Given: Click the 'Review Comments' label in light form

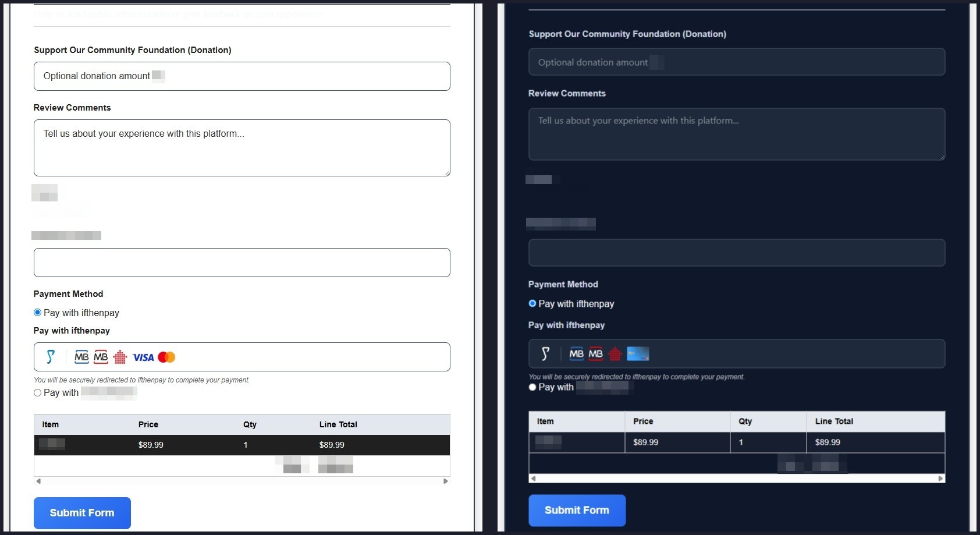Looking at the screenshot, I should 72,108.
